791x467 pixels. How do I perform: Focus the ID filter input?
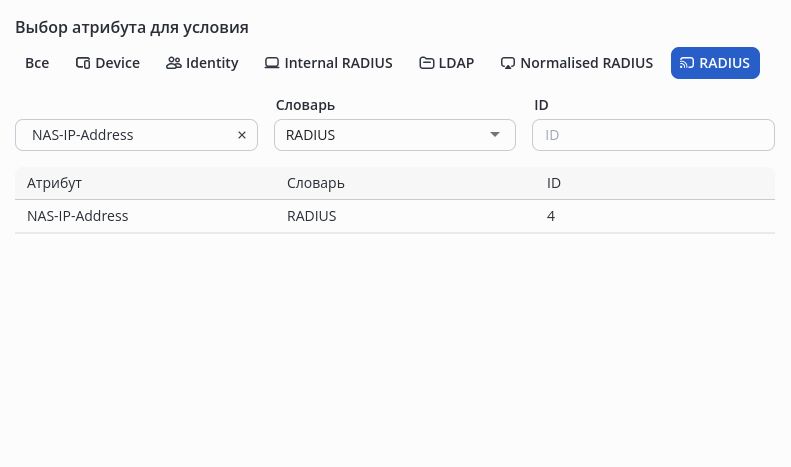653,135
